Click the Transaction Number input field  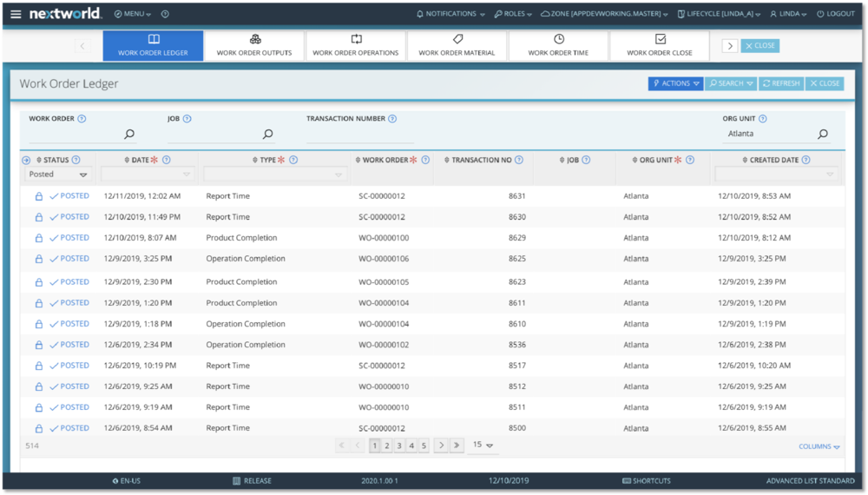[359, 135]
